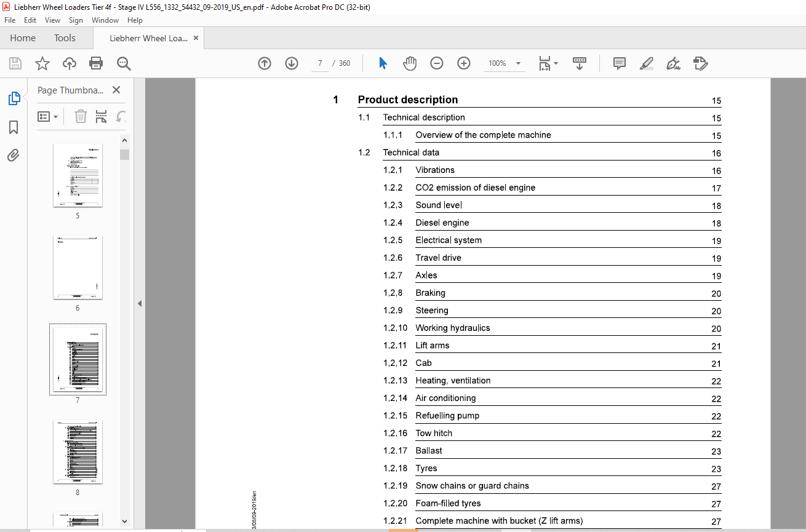The height and width of the screenshot is (532, 806).
Task: Select the Highlight text tool
Action: pyautogui.click(x=646, y=63)
